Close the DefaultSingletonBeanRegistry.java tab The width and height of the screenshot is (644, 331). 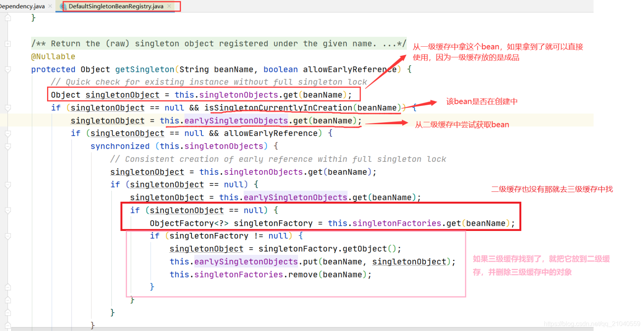point(169,6)
